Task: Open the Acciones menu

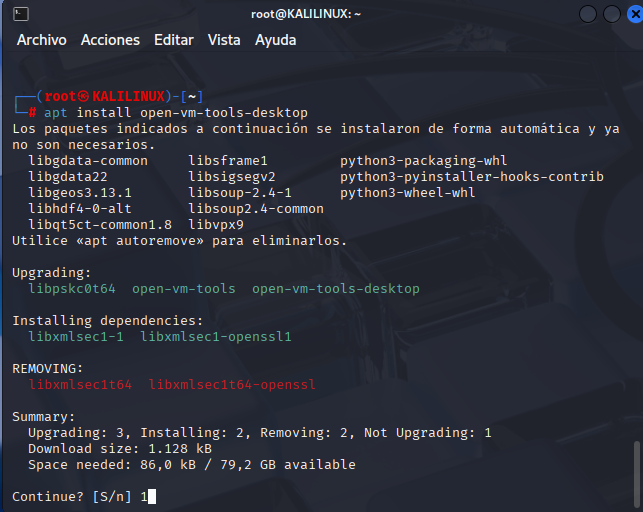Action: 110,40
